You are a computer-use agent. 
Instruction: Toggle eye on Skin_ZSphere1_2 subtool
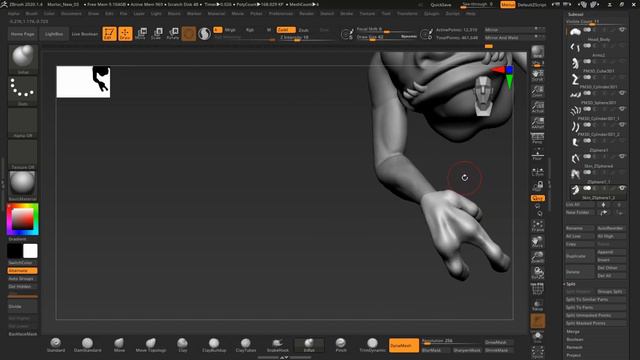click(622, 188)
